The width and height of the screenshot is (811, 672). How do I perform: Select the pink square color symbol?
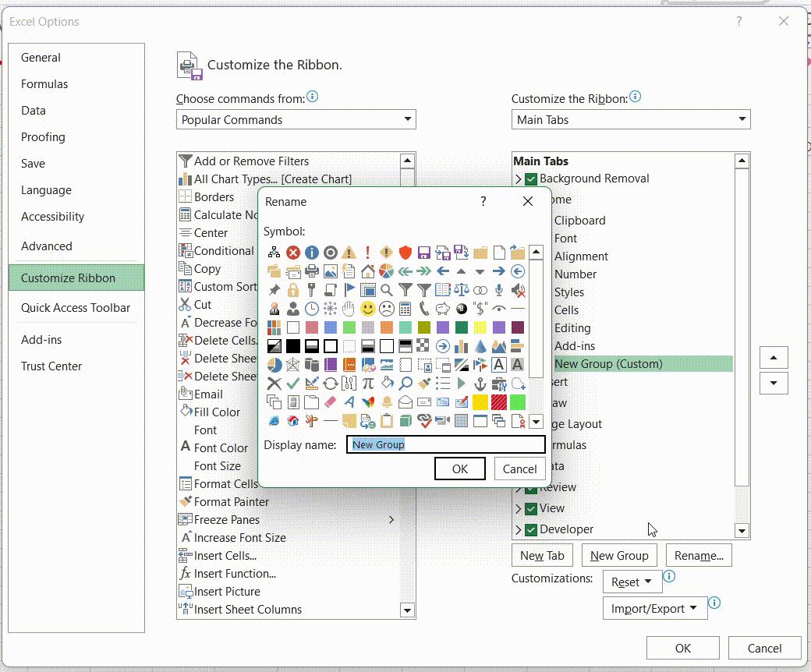[x=312, y=327]
